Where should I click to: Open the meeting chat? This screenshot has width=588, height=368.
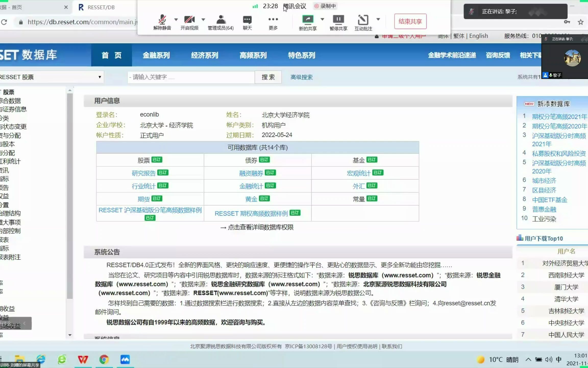(x=247, y=22)
